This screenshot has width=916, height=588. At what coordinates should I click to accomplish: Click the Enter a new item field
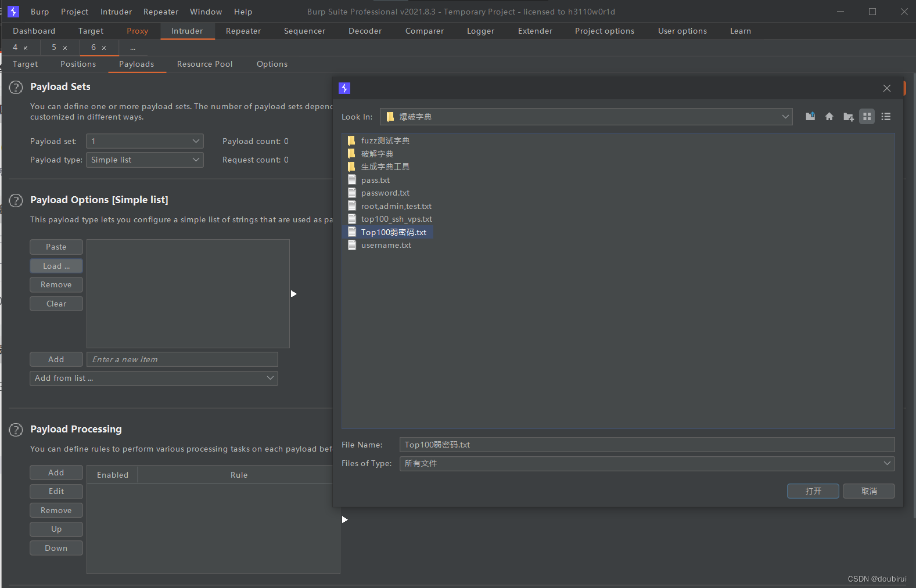[x=182, y=359]
